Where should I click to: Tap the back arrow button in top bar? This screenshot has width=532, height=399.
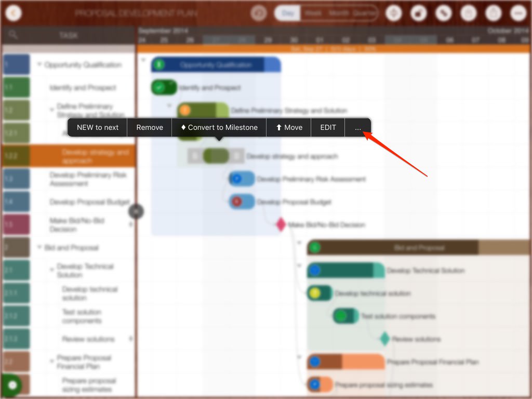14,13
